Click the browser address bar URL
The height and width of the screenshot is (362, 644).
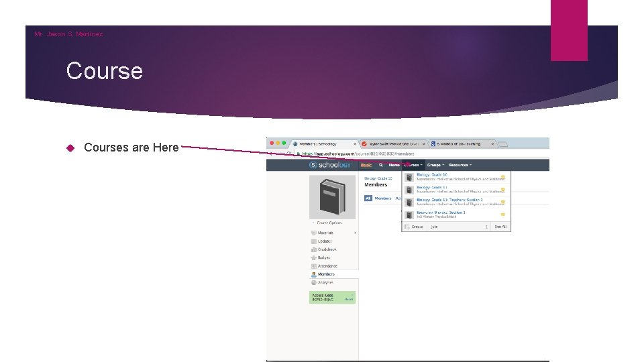click(x=358, y=154)
